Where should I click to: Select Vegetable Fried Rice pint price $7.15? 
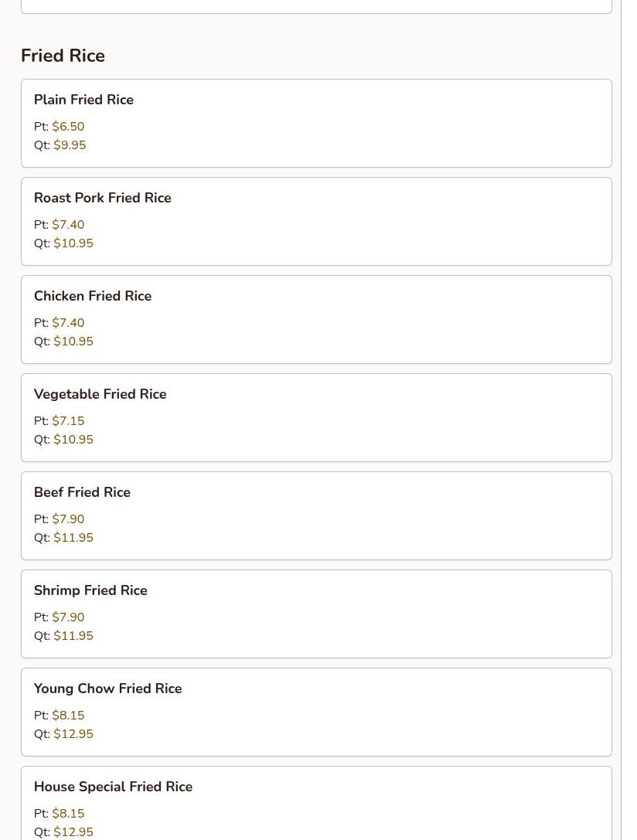click(68, 421)
